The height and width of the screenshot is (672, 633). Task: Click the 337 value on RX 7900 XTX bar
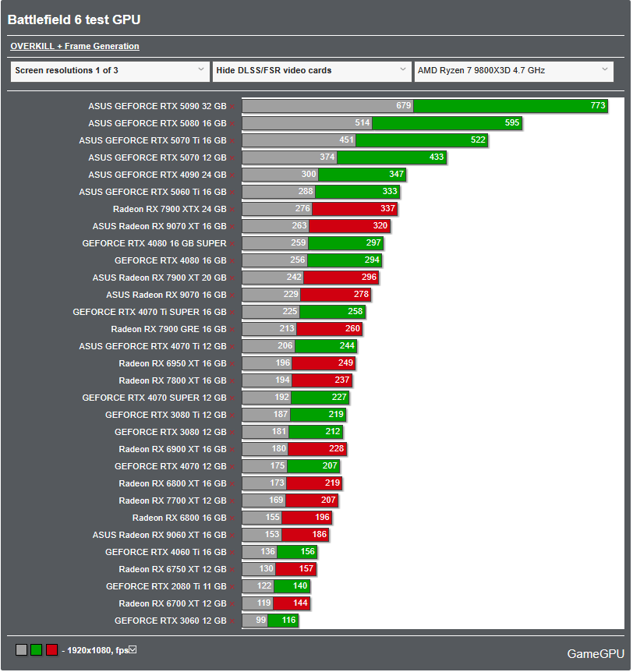[x=387, y=209]
